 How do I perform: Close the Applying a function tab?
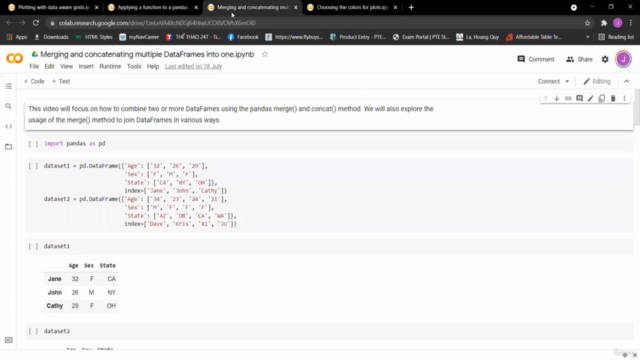196,7
